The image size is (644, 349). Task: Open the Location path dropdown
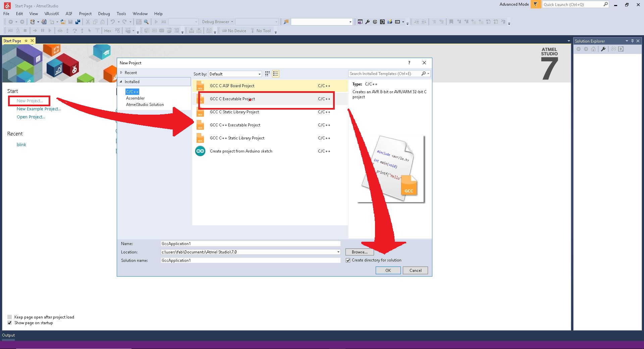[x=338, y=252]
